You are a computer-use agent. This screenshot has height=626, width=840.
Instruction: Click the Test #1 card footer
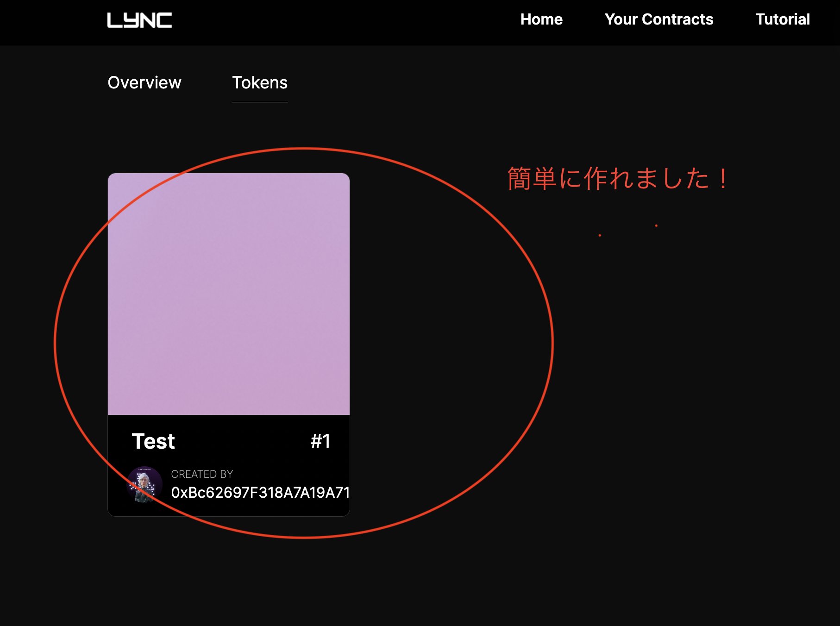pyautogui.click(x=228, y=463)
